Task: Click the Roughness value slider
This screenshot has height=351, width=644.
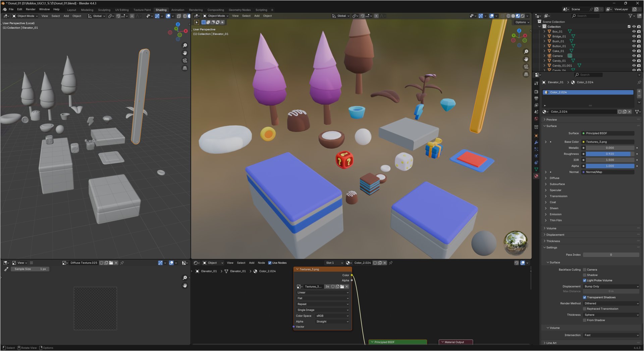Action: [x=610, y=154]
